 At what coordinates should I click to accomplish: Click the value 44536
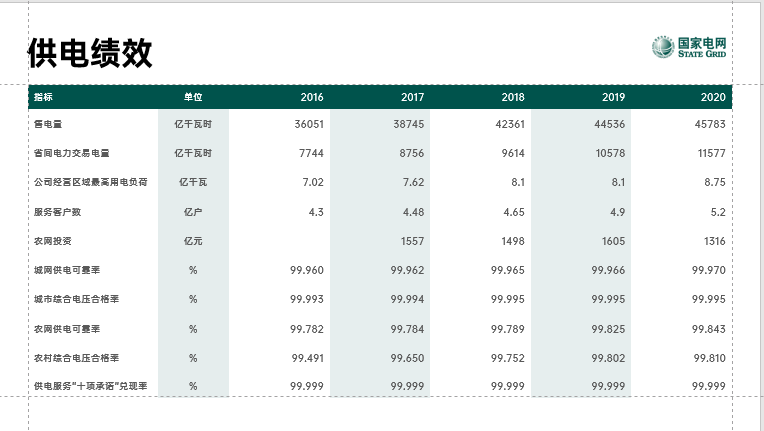coord(610,124)
